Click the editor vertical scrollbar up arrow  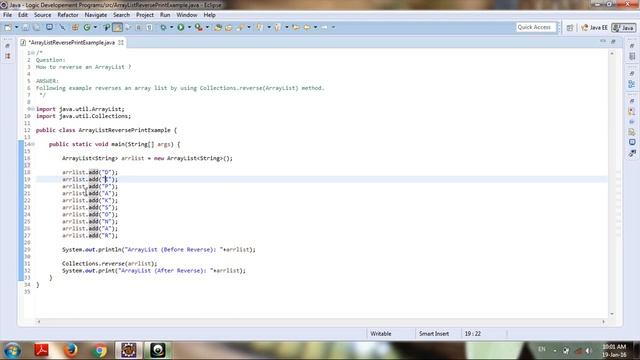(x=612, y=53)
